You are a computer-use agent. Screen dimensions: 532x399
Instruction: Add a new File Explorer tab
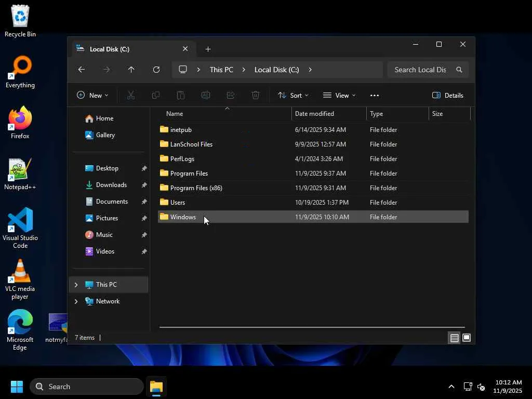208,49
